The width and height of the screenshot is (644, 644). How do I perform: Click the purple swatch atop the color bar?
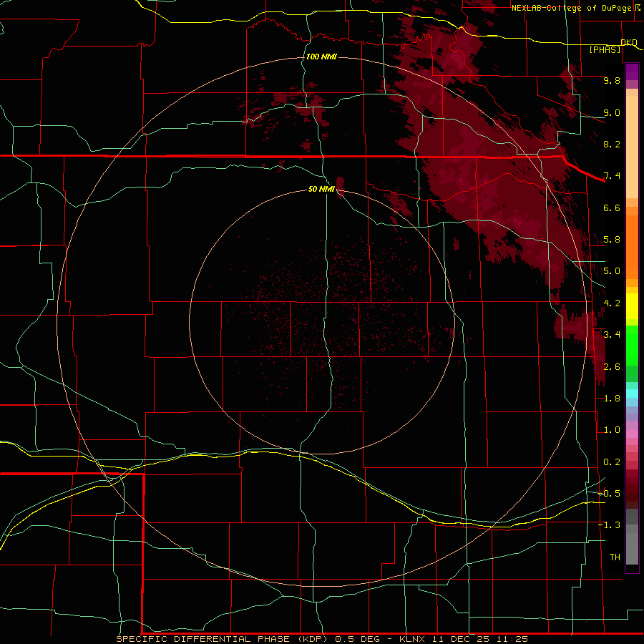632,72
